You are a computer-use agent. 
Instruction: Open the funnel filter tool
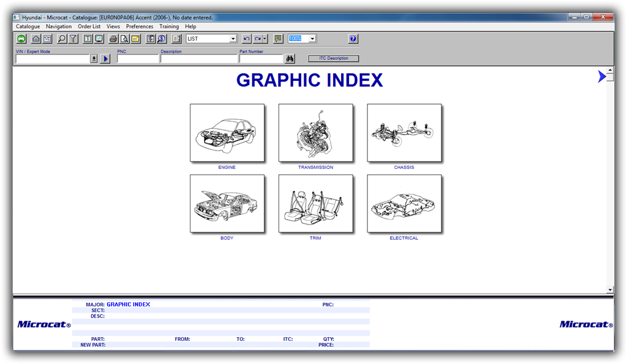73,39
